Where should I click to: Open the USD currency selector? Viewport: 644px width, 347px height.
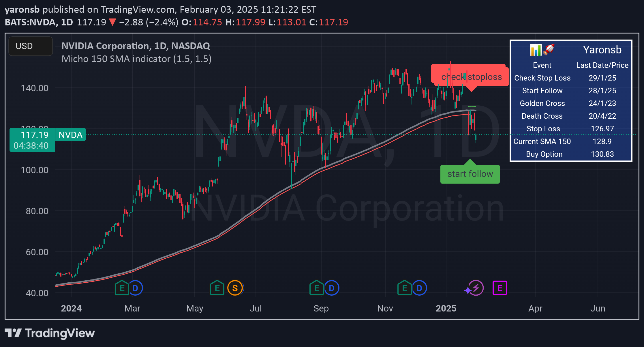tap(31, 46)
